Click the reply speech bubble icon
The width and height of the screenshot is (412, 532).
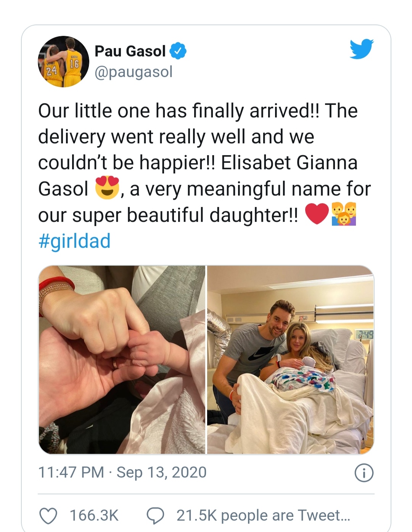click(155, 516)
